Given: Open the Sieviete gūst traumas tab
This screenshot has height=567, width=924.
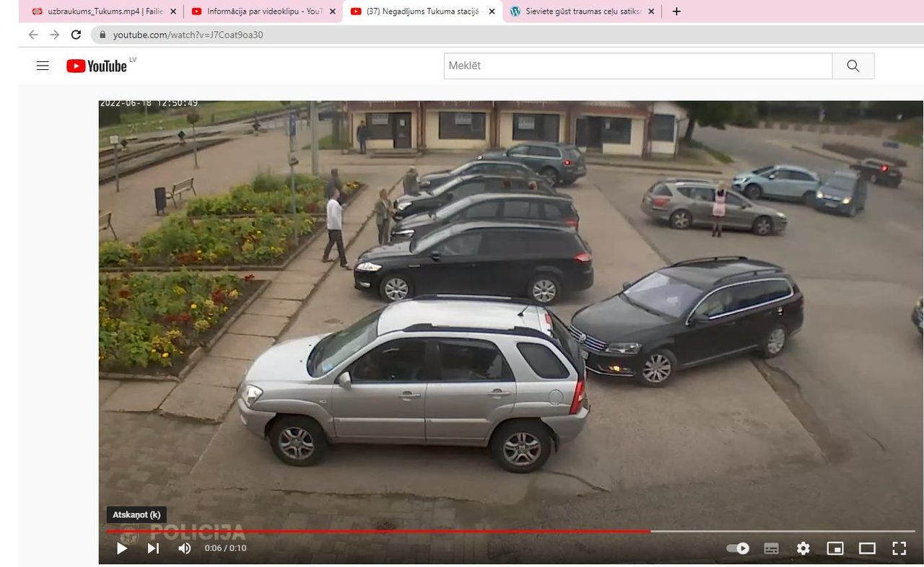Looking at the screenshot, I should click(580, 12).
